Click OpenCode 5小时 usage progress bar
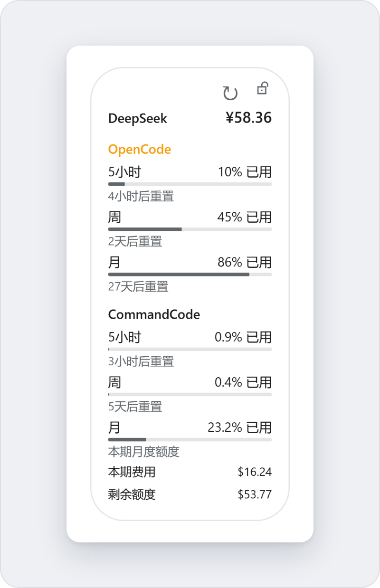The width and height of the screenshot is (380, 588). 190,184
